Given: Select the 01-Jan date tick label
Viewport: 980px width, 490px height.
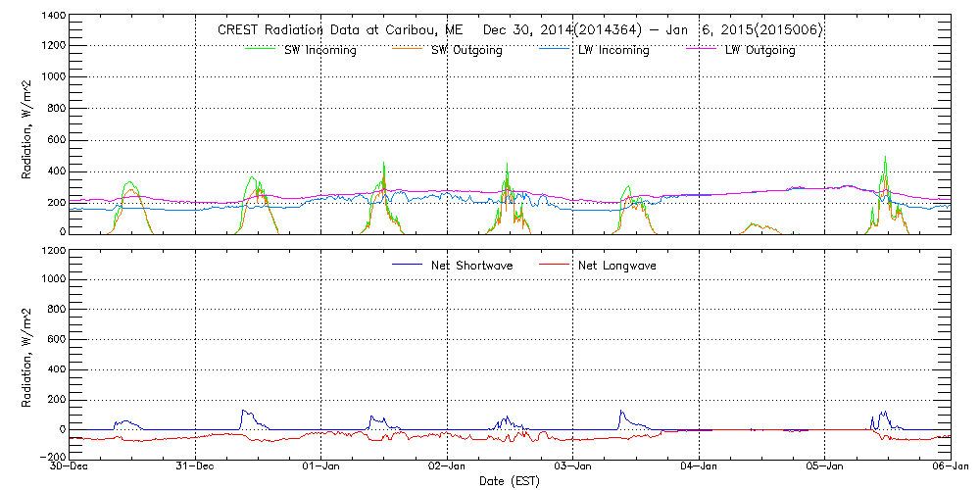Looking at the screenshot, I should 321,466.
